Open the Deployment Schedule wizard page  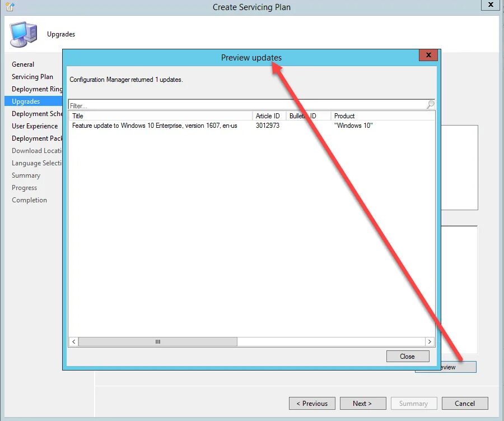click(37, 114)
